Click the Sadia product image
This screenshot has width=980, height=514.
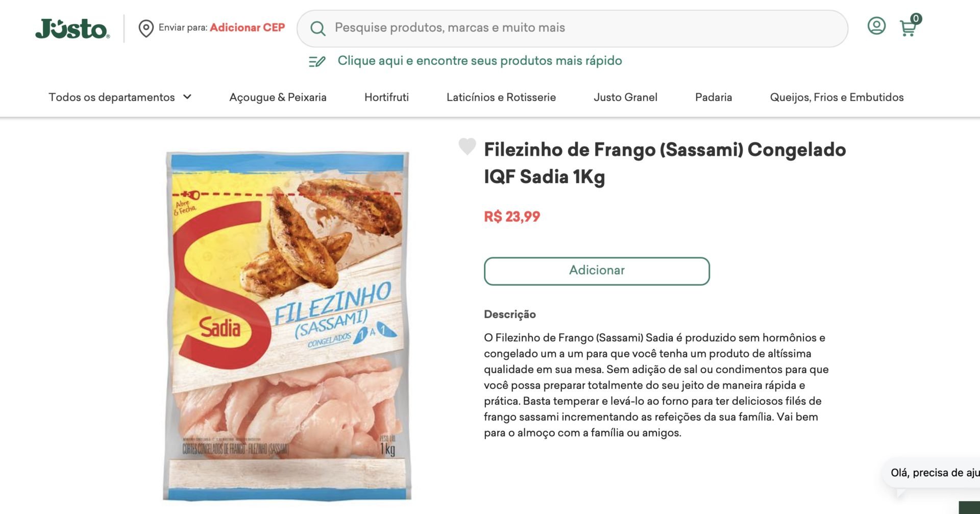pos(287,326)
